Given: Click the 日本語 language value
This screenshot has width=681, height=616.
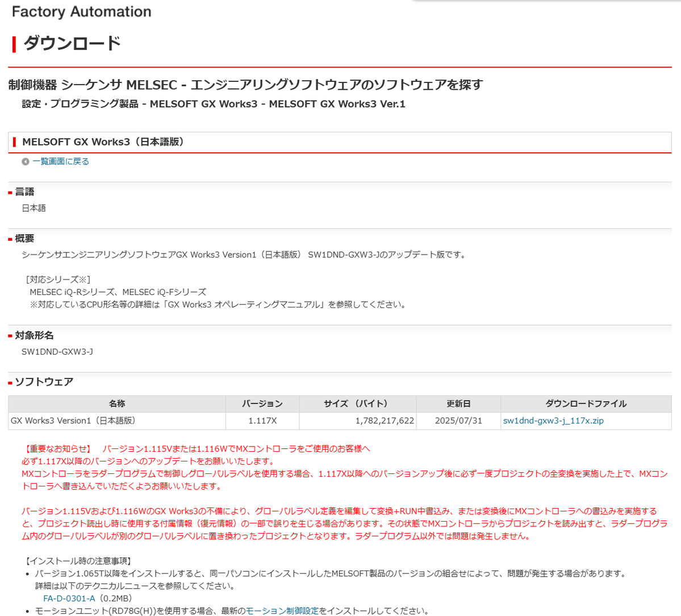Looking at the screenshot, I should 34,209.
